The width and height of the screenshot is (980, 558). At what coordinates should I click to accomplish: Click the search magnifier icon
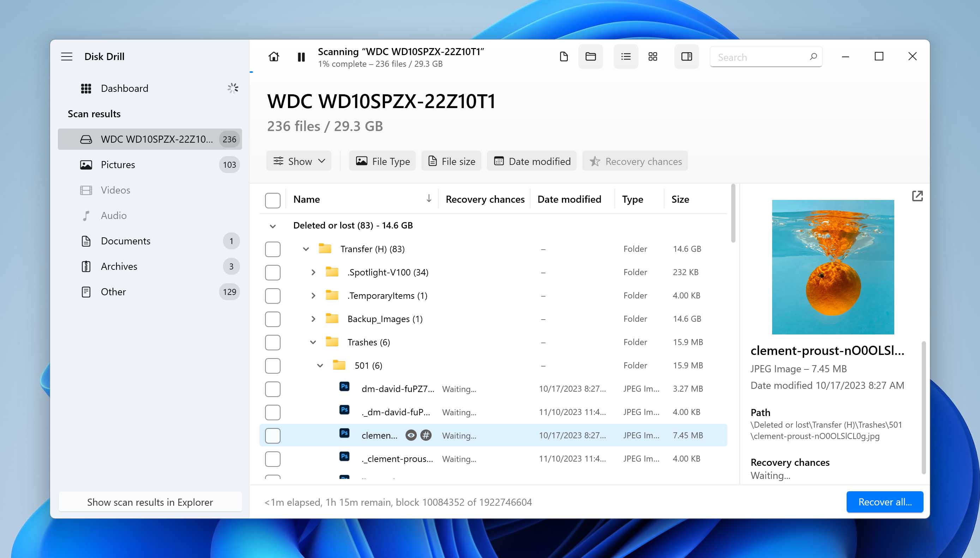(813, 57)
